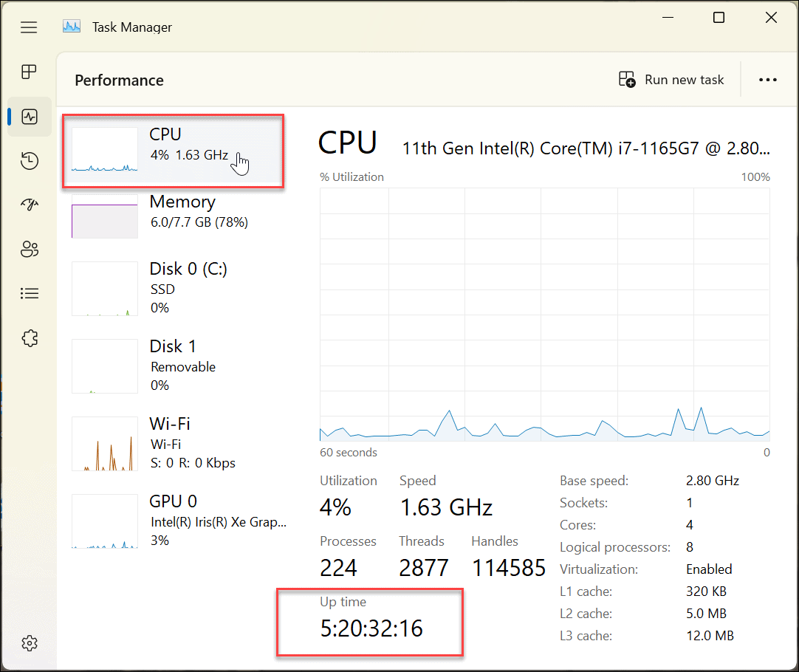The height and width of the screenshot is (672, 799).
Task: Click the Task Manager logo icon
Action: (x=72, y=25)
